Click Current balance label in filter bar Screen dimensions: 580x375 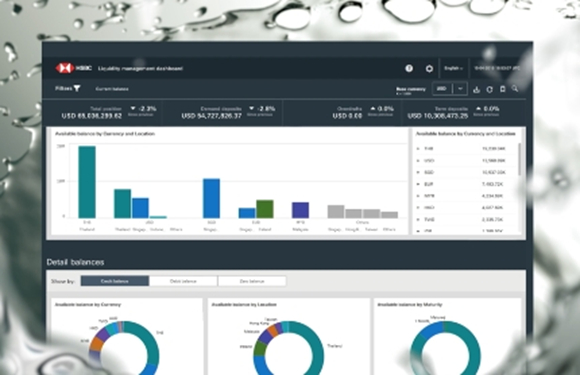(x=112, y=89)
